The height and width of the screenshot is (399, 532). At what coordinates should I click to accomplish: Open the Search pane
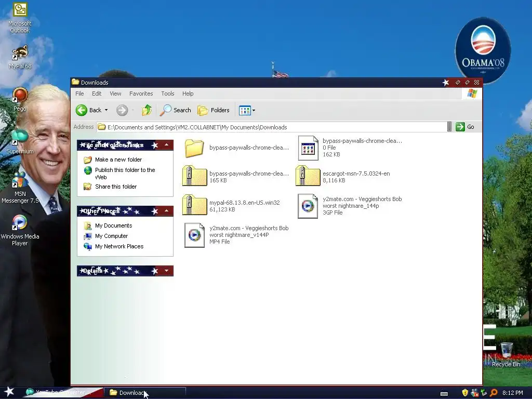(176, 110)
